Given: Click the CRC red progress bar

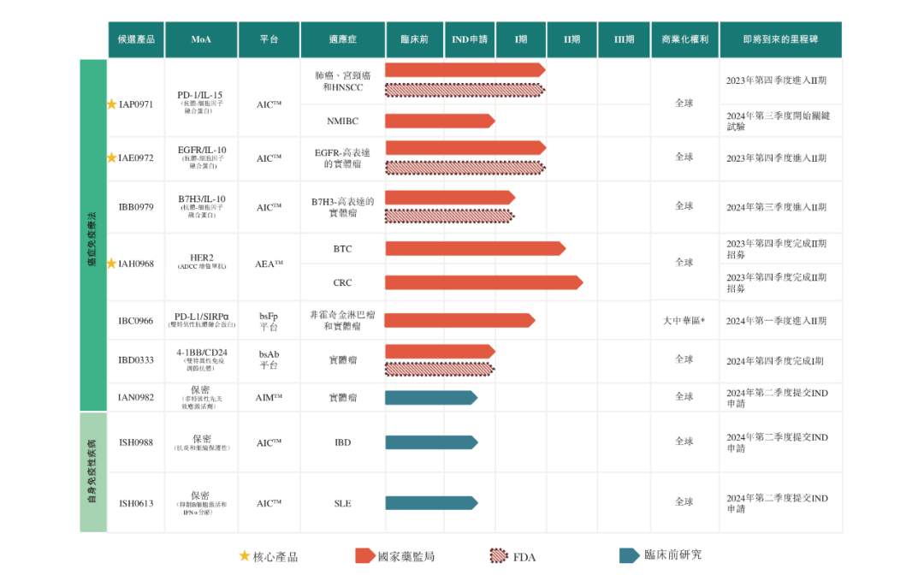Looking at the screenshot, I should point(483,282).
